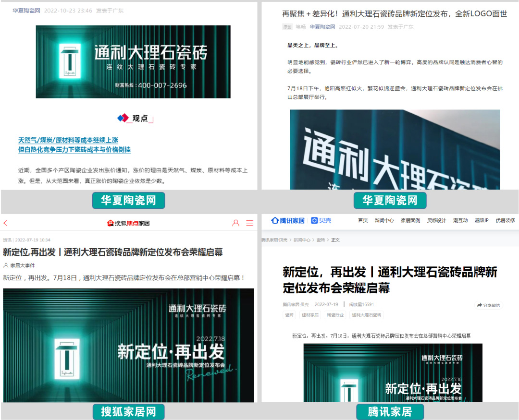Open the 超级IP nav item
The image size is (519, 420).
pyautogui.click(x=482, y=221)
